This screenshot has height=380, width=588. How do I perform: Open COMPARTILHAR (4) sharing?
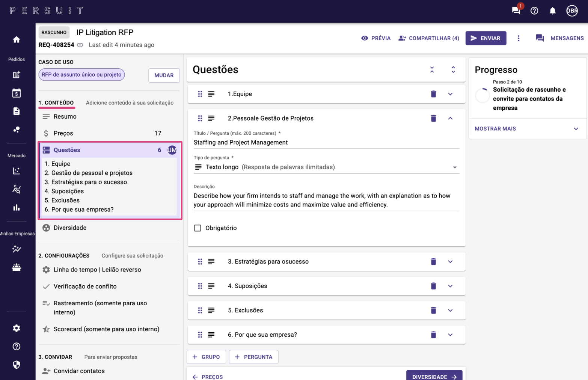coord(429,38)
